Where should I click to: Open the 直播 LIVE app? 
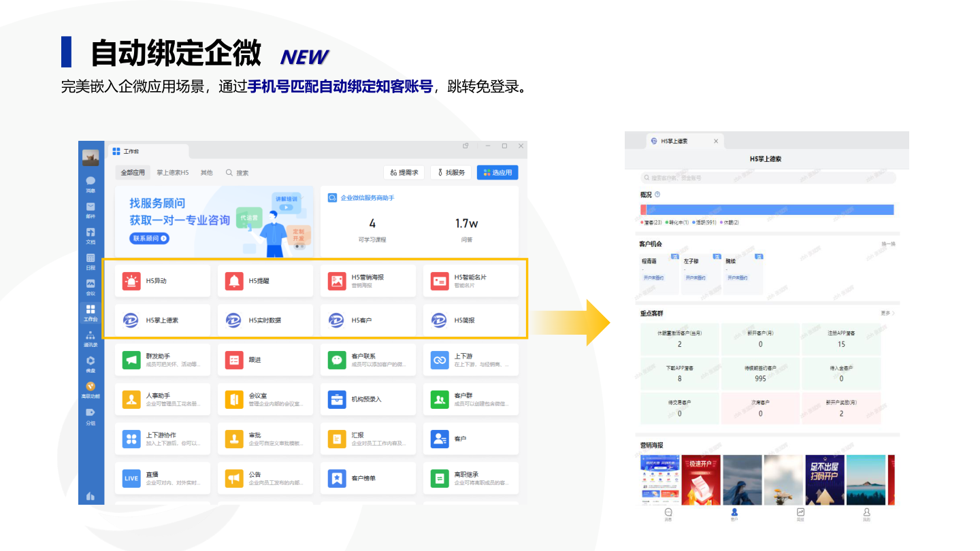click(x=163, y=478)
